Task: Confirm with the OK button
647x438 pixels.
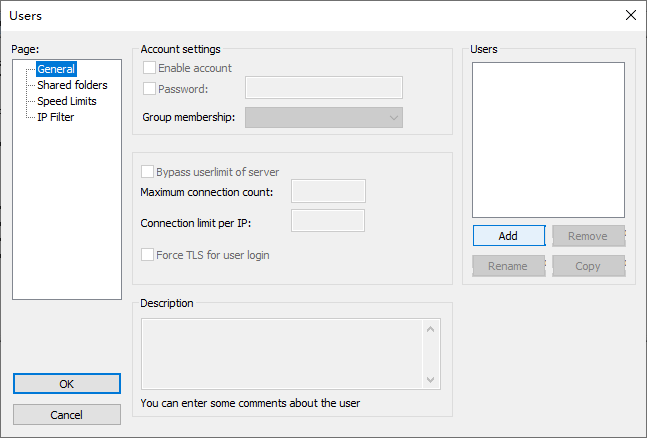Action: 67,384
